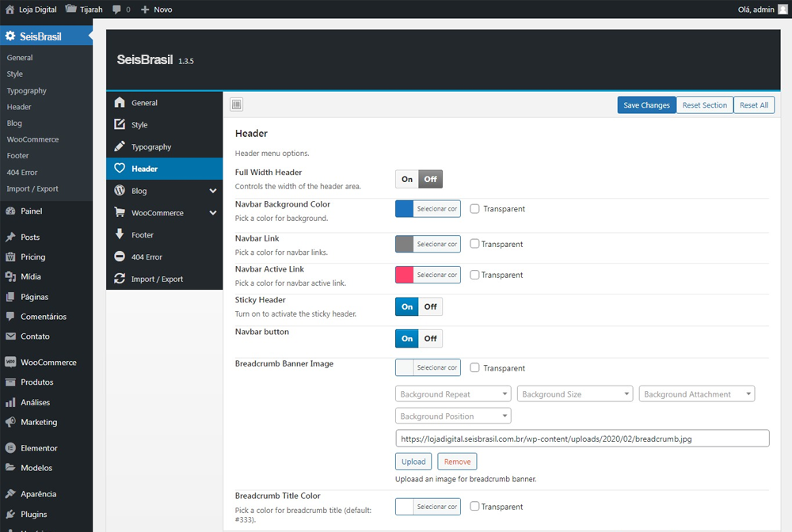Open the Background Attachment dropdown
The height and width of the screenshot is (532, 792).
pos(696,394)
